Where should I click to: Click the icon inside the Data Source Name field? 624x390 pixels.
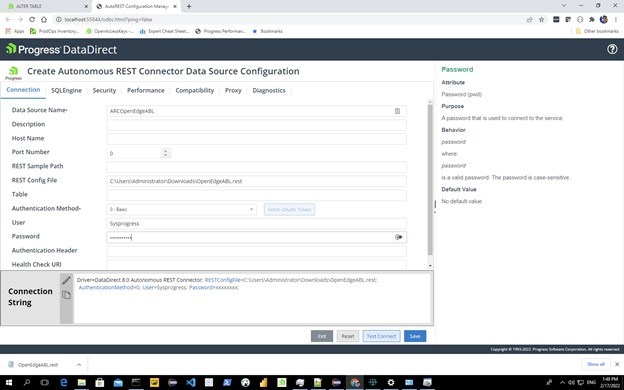tap(397, 111)
